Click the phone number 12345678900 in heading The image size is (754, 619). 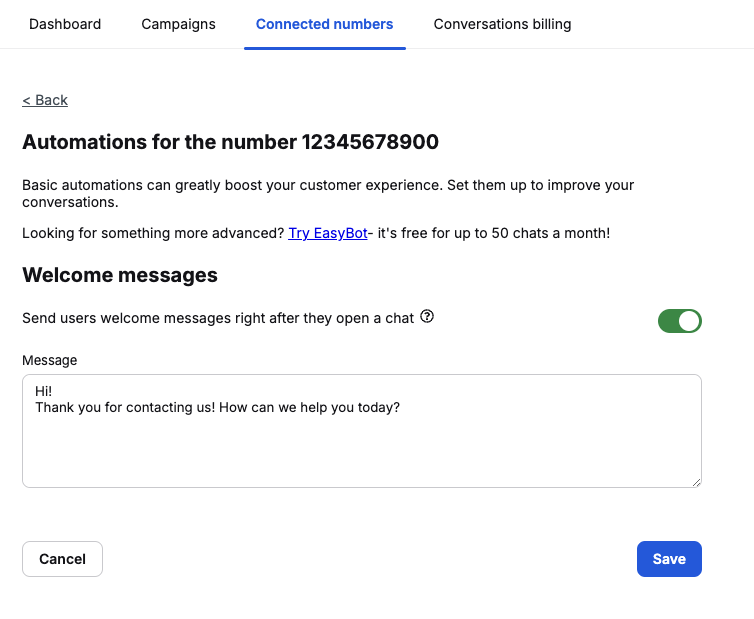point(370,142)
